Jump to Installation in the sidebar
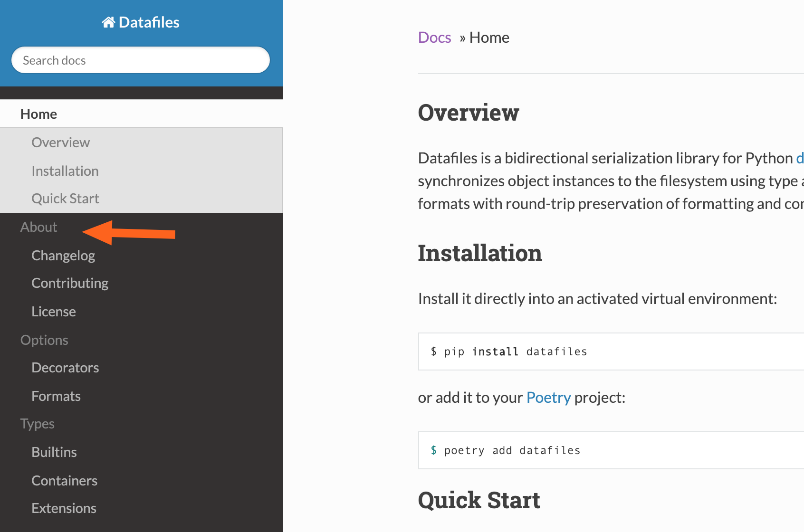 [x=65, y=171]
